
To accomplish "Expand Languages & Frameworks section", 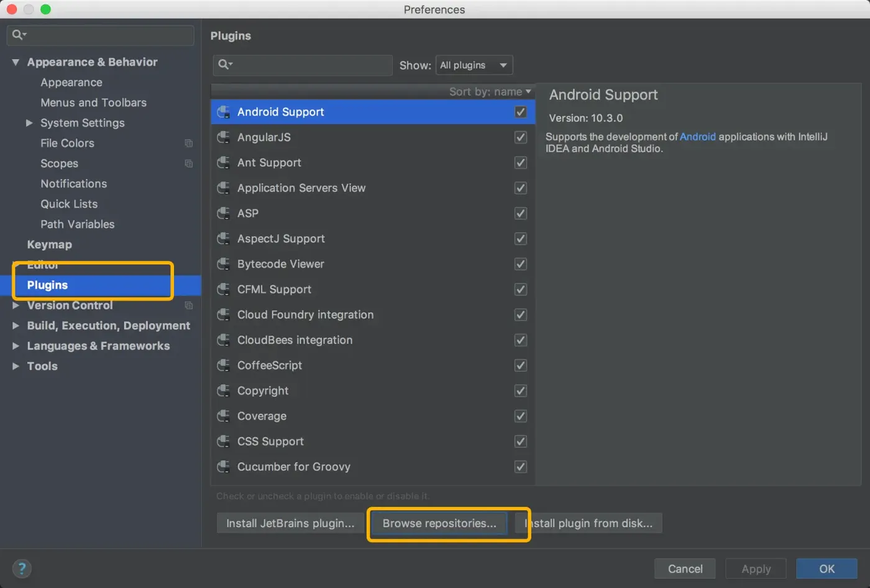I will tap(16, 346).
